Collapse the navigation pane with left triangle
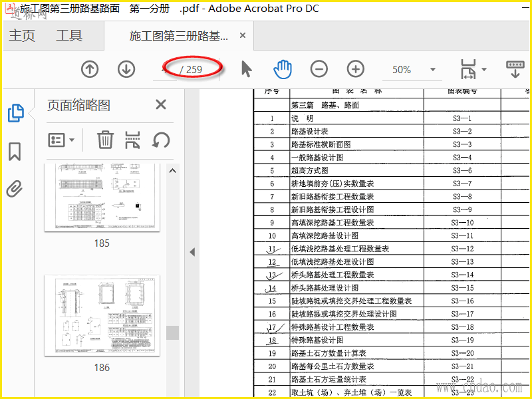The height and width of the screenshot is (399, 532). [x=192, y=252]
